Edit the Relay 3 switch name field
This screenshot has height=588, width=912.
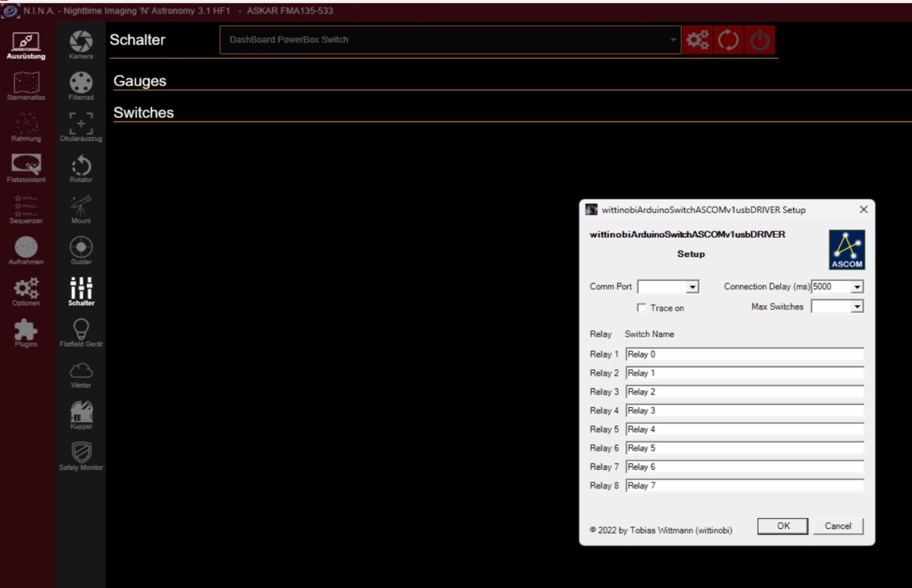tap(744, 392)
